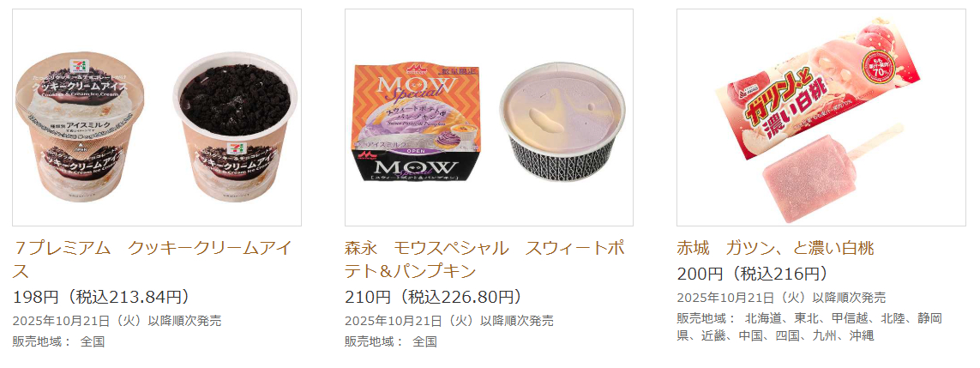Click the 210円（税込226.80円） price text

(x=433, y=297)
